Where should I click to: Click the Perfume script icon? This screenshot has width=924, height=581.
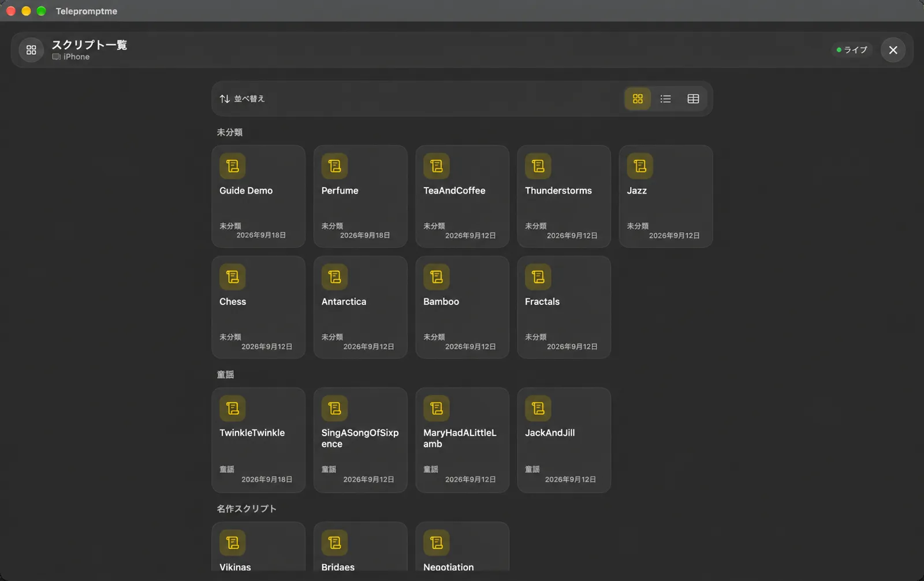(x=334, y=166)
